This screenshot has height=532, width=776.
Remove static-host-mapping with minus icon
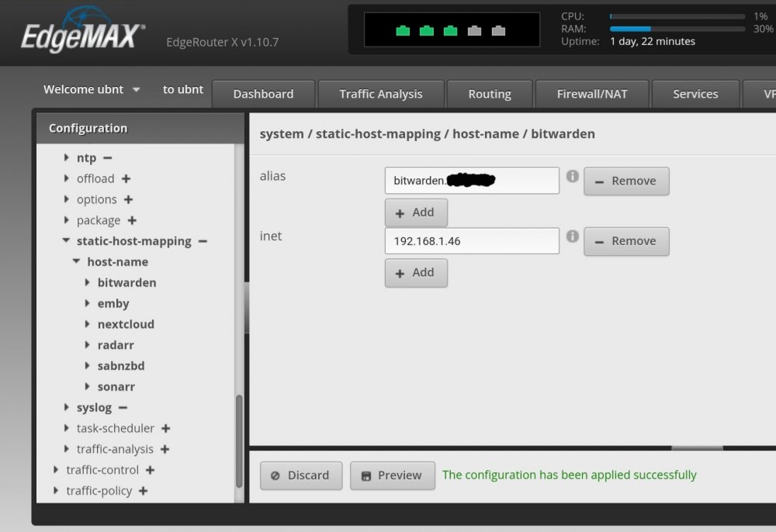[x=203, y=241]
